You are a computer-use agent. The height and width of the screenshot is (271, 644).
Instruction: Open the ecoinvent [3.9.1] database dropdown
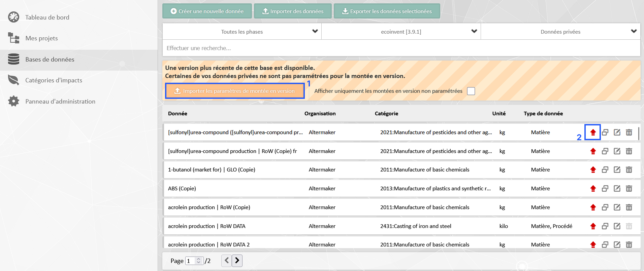coord(401,32)
